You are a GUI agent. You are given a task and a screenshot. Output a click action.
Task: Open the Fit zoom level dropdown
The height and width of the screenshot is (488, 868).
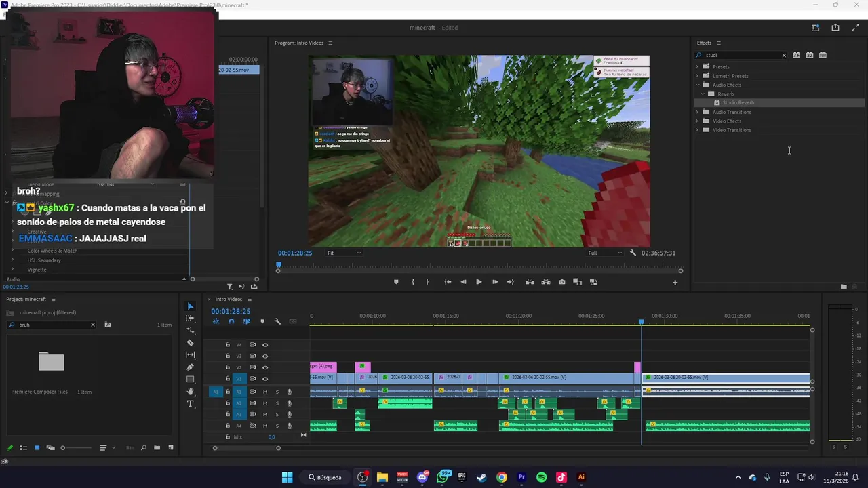344,253
